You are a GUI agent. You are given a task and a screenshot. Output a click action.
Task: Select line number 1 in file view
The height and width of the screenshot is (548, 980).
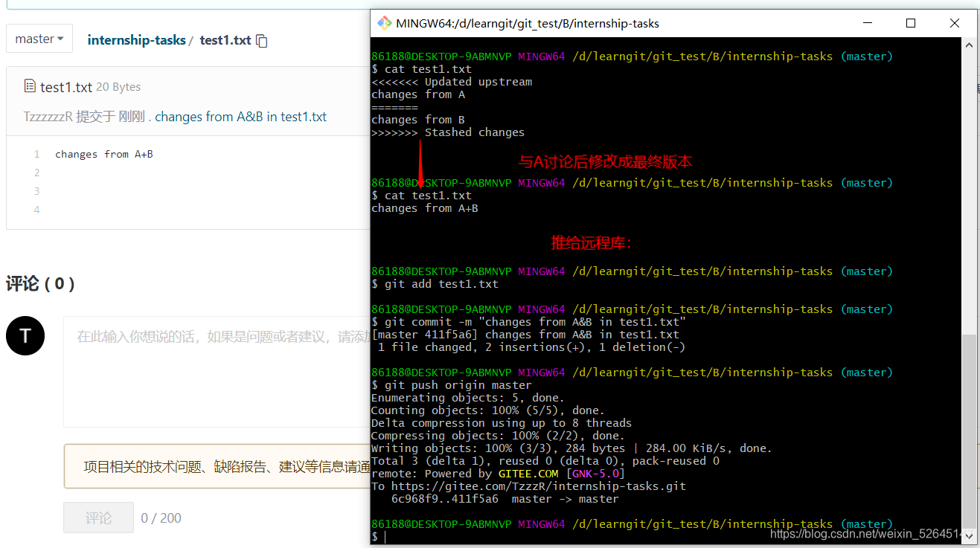[36, 155]
